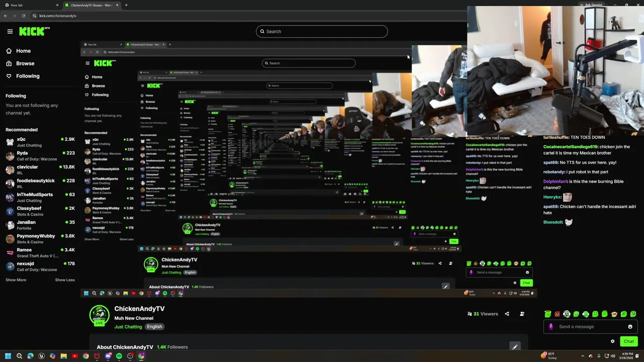
Task: Open Windows taskbar search
Action: coord(19,356)
